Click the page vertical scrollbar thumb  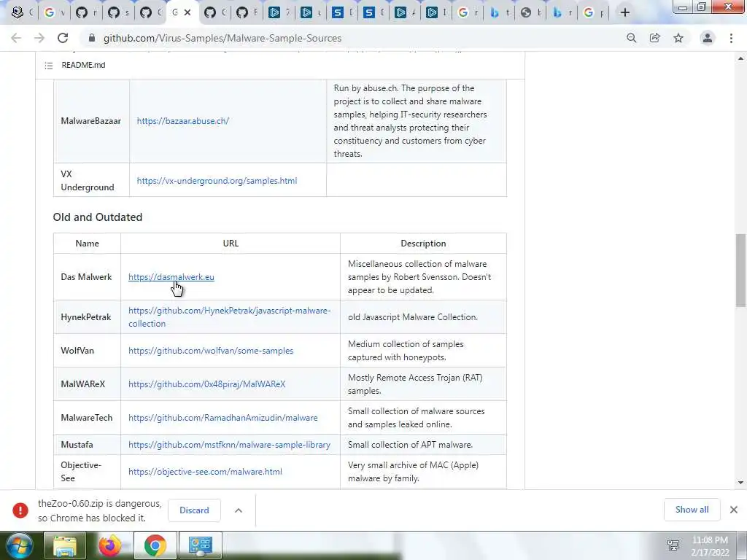(x=740, y=270)
